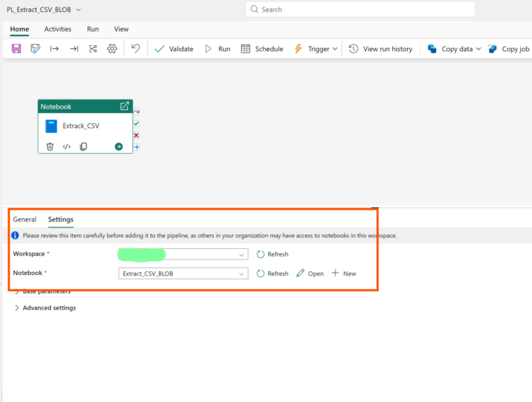Delete the Extrack_CSV activity with trash icon
The height and width of the screenshot is (402, 532).
[50, 146]
